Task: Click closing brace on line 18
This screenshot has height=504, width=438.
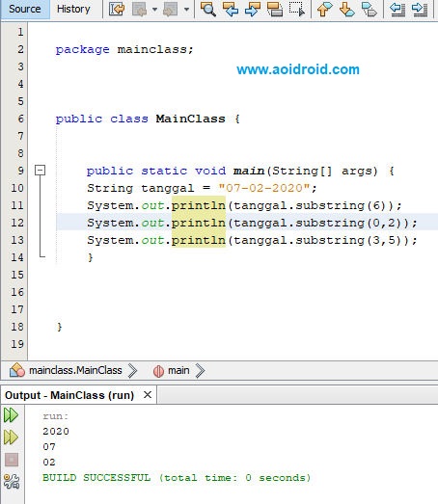Action: [59, 327]
